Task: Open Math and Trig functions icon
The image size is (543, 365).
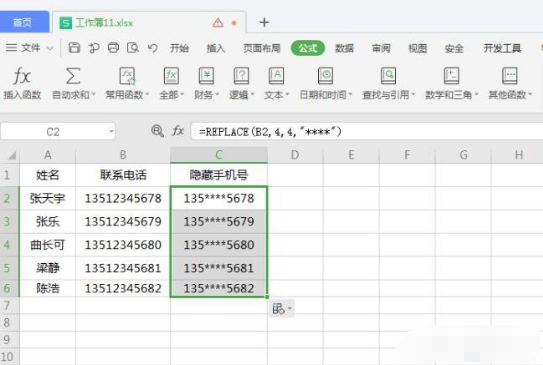Action: [452, 76]
